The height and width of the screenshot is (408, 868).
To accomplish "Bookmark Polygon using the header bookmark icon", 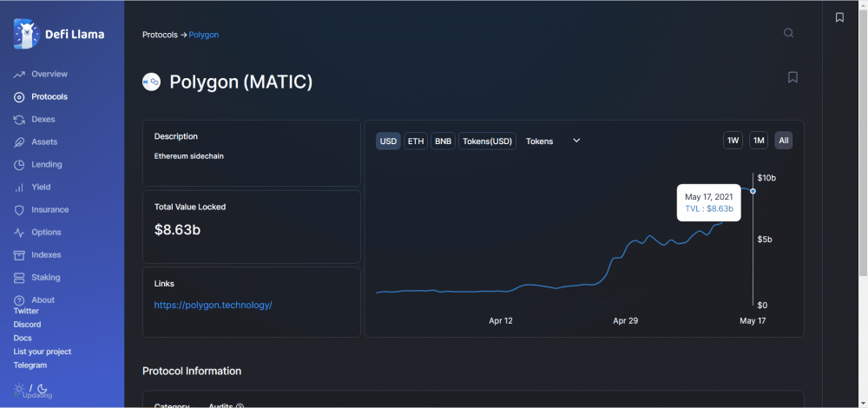I will coord(792,77).
